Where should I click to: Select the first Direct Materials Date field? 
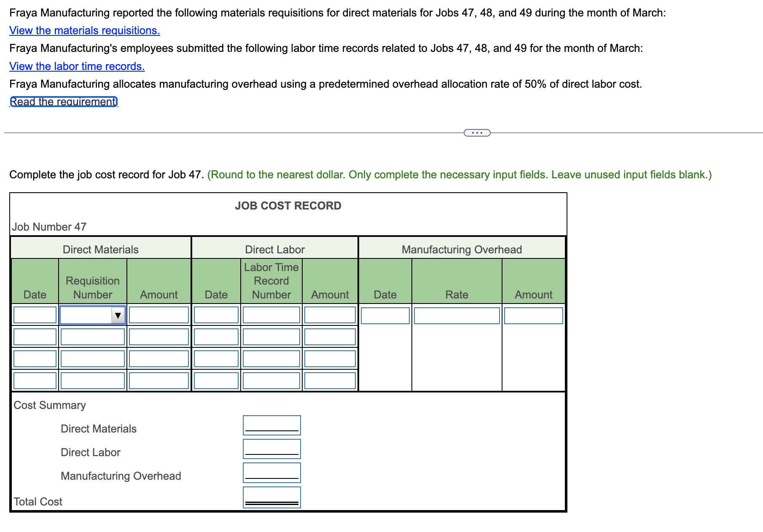click(35, 315)
